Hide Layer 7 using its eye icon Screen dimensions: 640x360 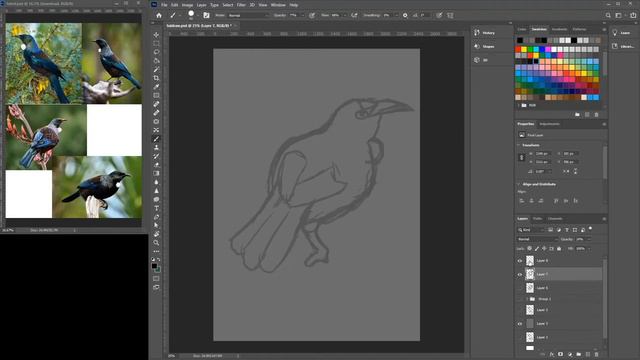(520, 274)
